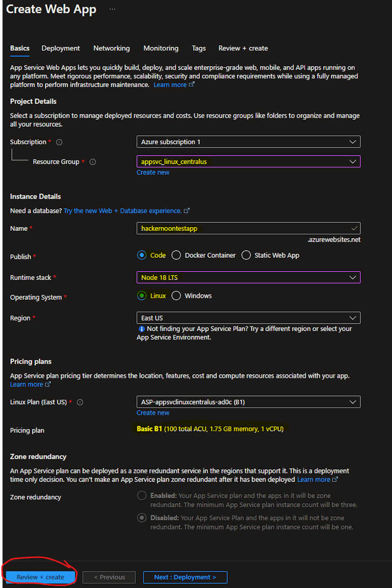Click the info icon beside Resource Group

click(93, 162)
